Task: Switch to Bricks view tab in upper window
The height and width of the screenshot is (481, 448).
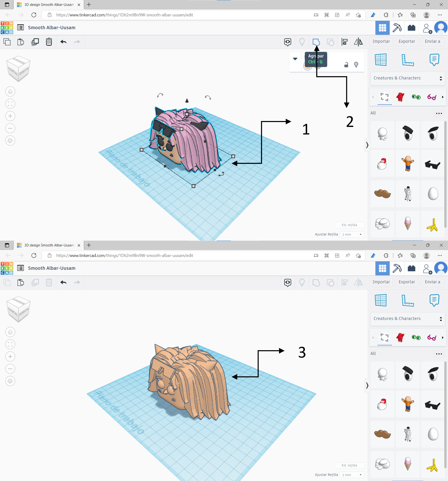Action: tap(412, 28)
